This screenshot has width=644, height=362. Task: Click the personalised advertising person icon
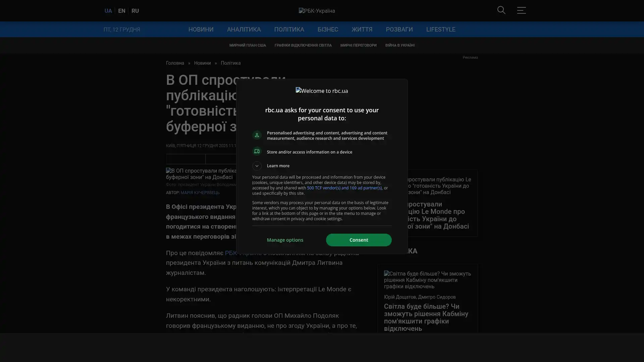257,135
